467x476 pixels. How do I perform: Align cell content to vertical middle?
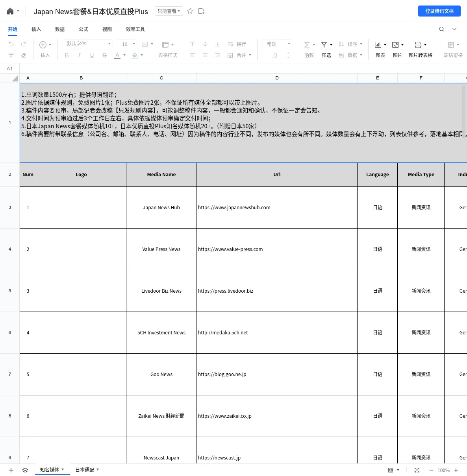(205, 44)
